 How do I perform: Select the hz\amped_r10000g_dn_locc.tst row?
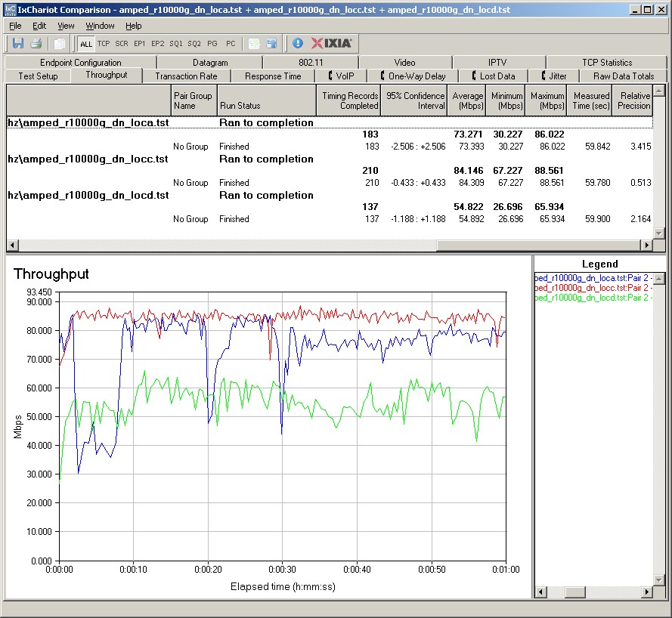click(330, 159)
